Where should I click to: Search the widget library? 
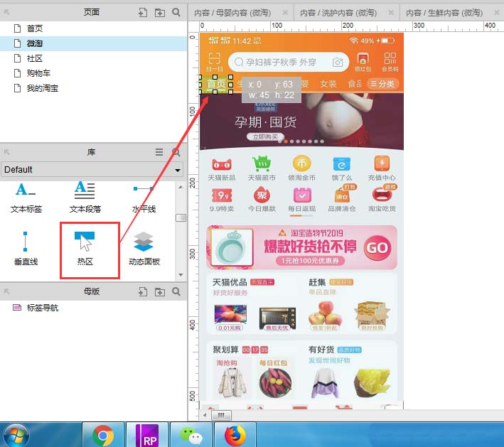coord(176,152)
